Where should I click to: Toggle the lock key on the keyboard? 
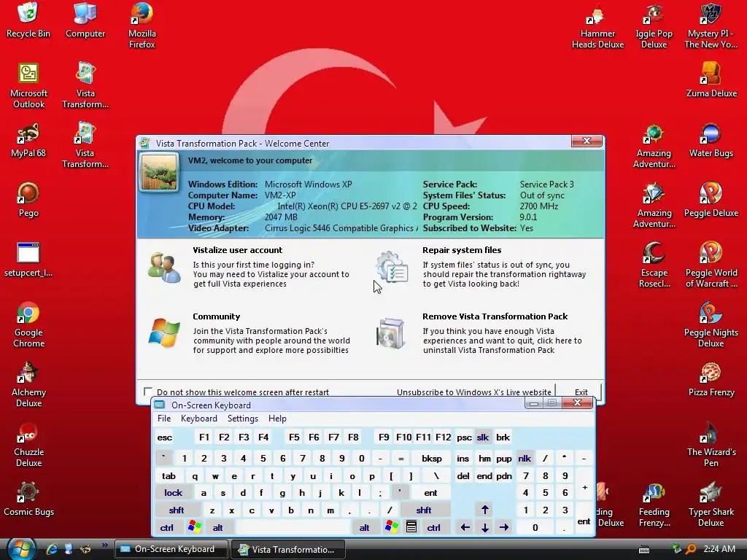coord(173,492)
